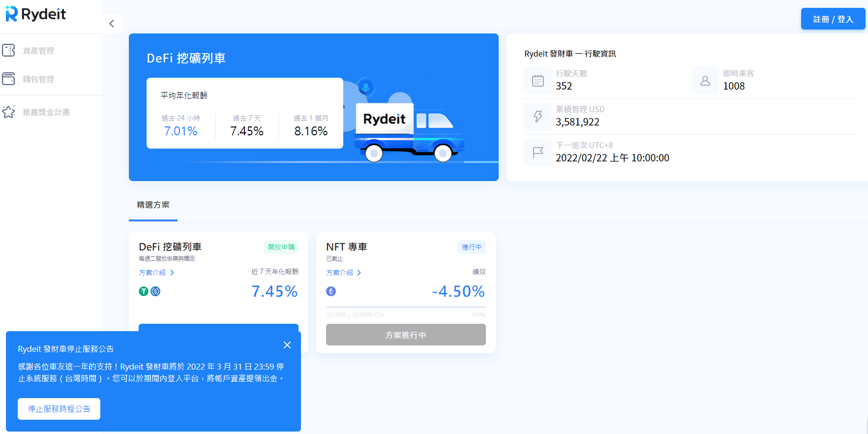Viewport: 868px width, 434px height.
Task: Click the 平均年化報酬 label
Action: 184,95
